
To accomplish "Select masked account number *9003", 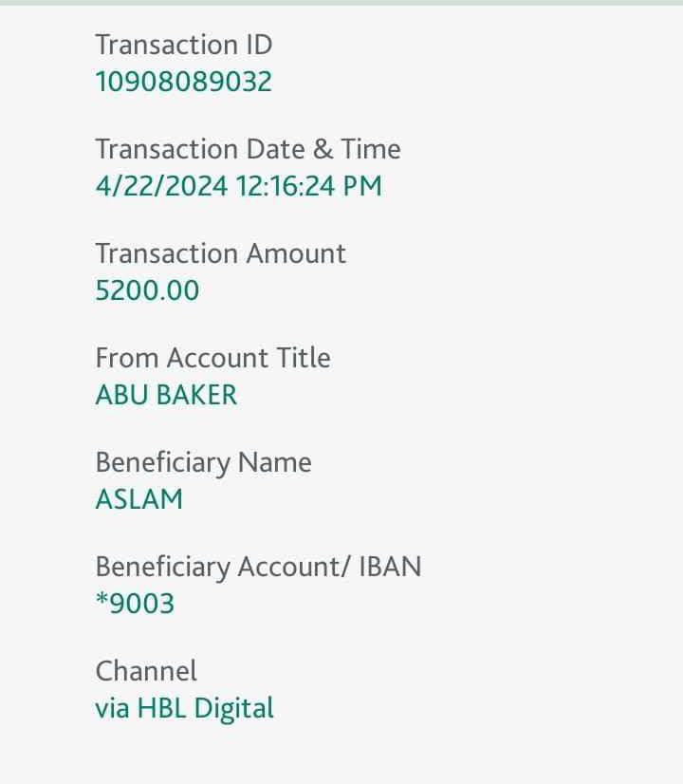I will (135, 604).
